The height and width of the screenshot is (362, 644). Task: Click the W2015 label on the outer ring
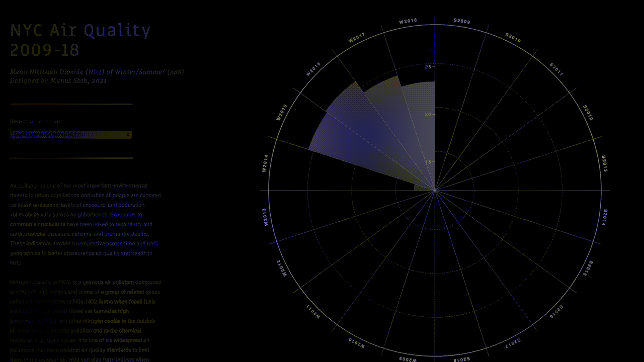[x=282, y=112]
